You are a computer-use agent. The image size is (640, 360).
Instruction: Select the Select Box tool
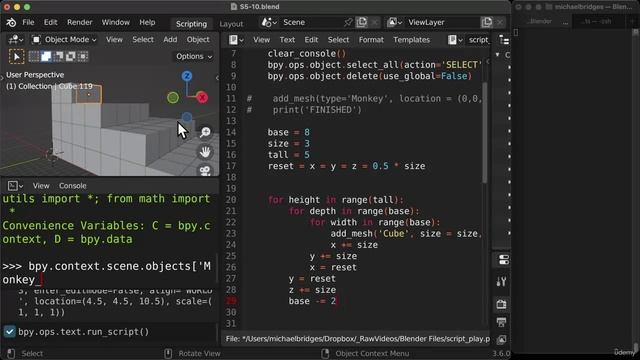click(x=16, y=56)
